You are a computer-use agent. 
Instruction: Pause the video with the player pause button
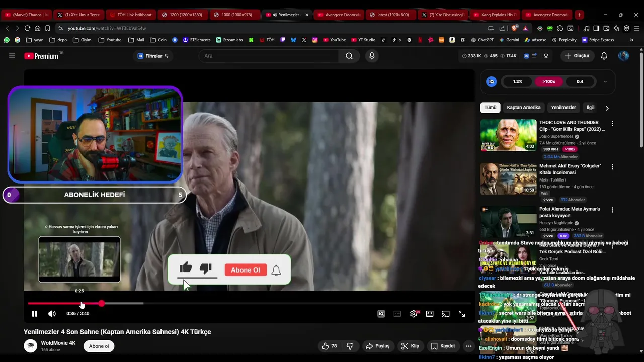coord(34,314)
